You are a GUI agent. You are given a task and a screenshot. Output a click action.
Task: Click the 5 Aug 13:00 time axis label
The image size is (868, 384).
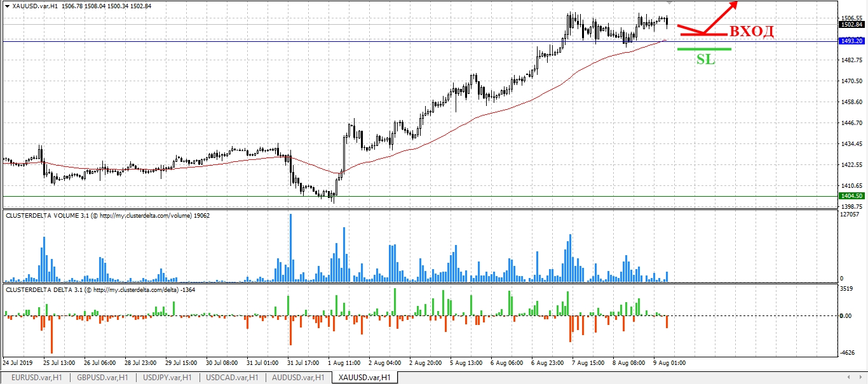pyautogui.click(x=466, y=363)
